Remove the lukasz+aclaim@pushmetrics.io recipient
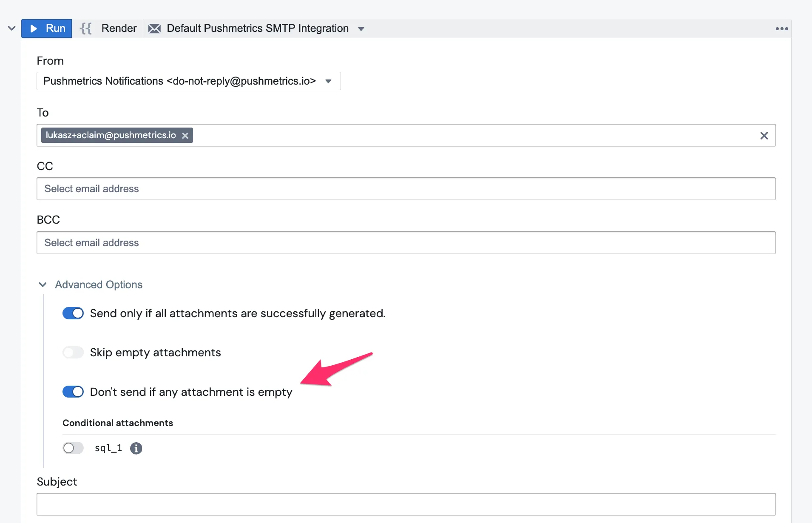 tap(185, 136)
